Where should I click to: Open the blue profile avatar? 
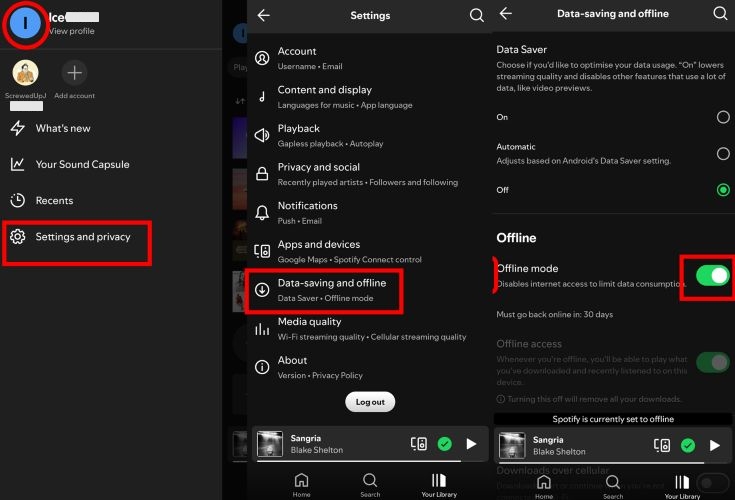pos(24,23)
